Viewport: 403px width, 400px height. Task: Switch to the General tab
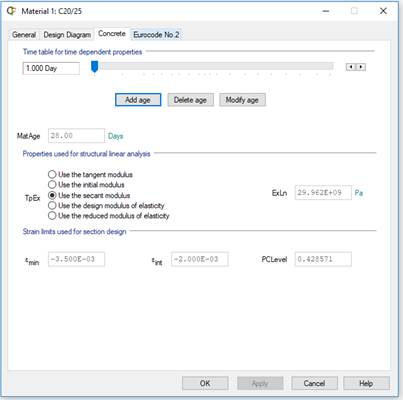[24, 35]
